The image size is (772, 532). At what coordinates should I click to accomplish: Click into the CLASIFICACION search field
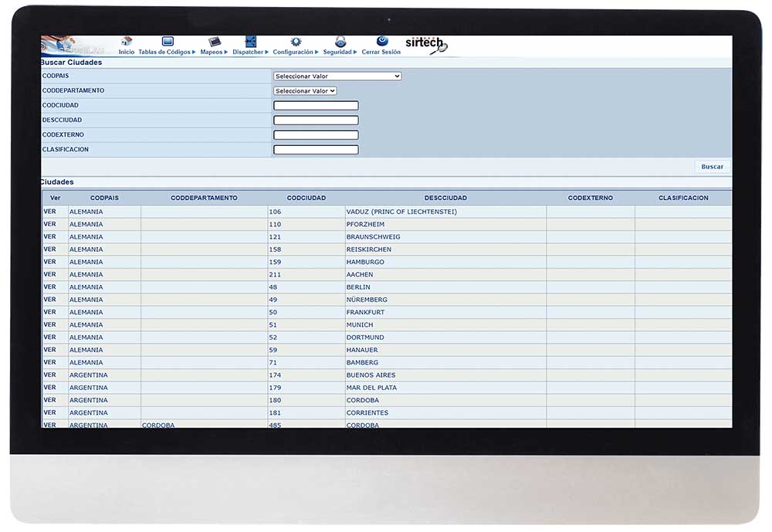(x=316, y=150)
